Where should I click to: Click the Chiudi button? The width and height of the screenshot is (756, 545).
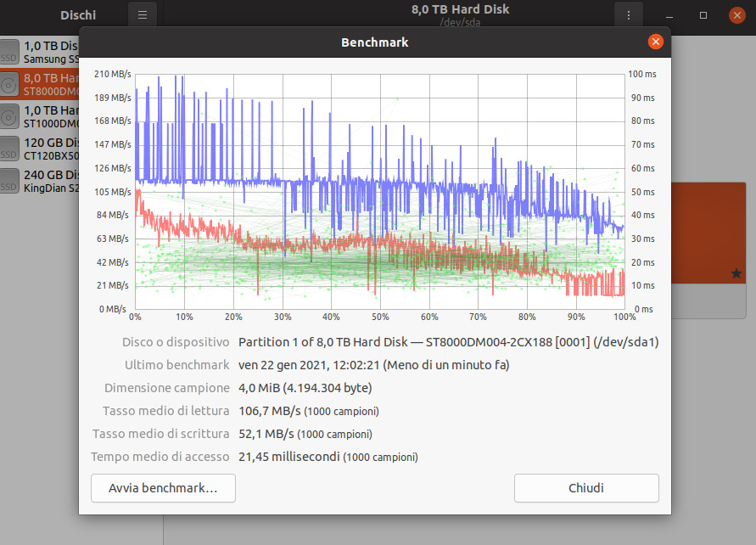click(586, 488)
